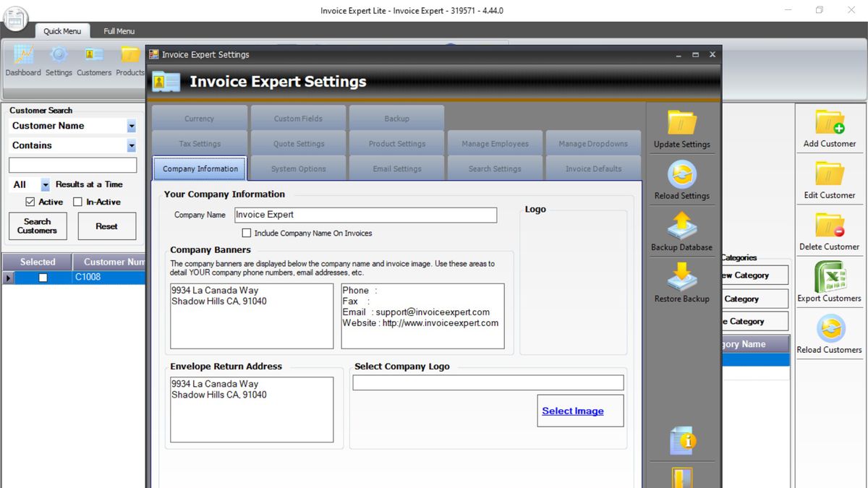Click the Invoice Expert Settings title bar icon
Screen dimensions: 868x488
coord(154,54)
